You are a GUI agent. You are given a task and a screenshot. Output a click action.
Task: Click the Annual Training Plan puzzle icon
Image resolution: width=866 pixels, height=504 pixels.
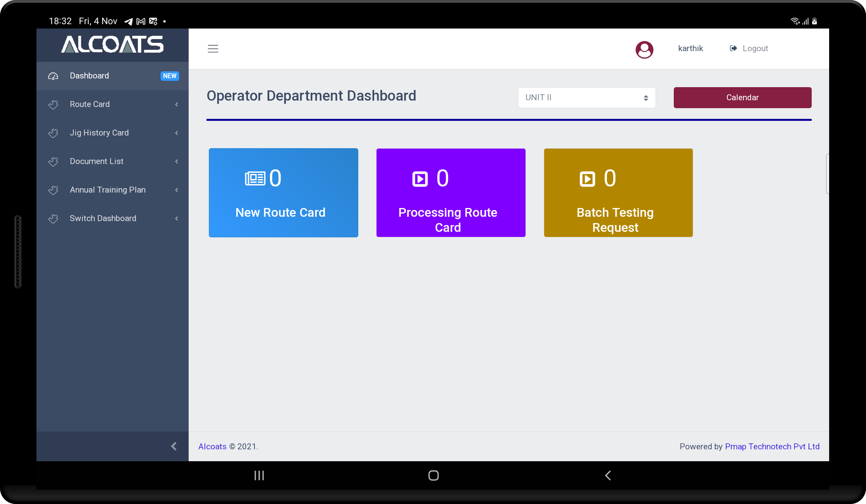[x=53, y=190]
